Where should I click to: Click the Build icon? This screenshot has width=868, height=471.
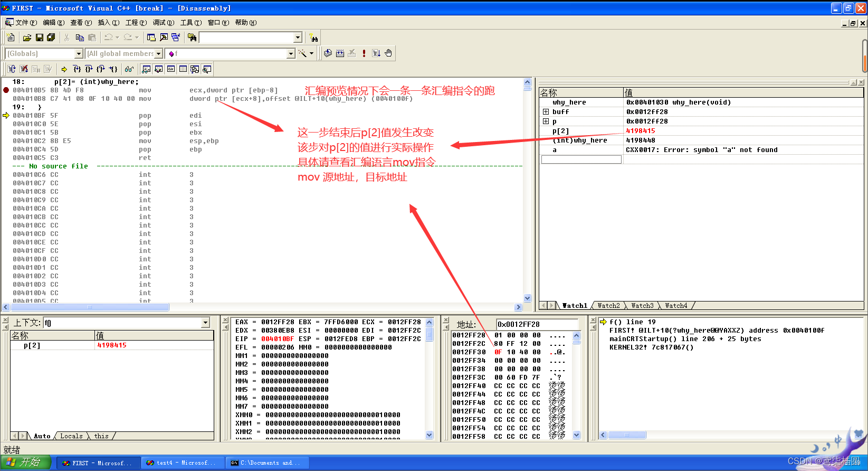340,53
